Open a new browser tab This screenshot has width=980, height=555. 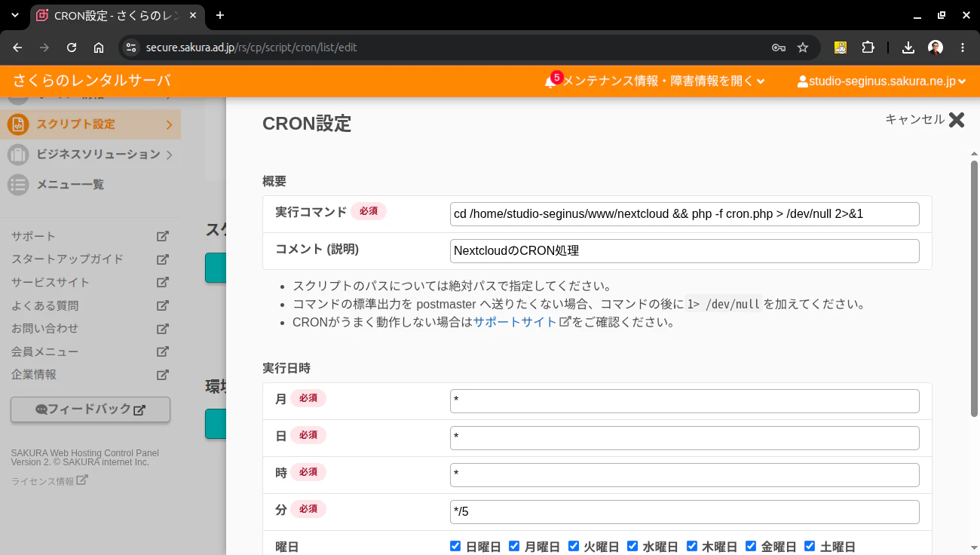click(x=220, y=15)
